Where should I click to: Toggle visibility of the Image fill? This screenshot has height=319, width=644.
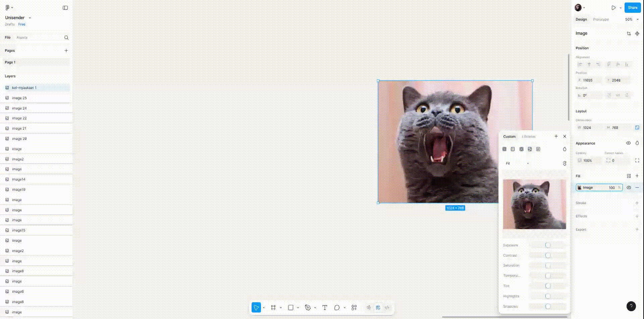629,188
